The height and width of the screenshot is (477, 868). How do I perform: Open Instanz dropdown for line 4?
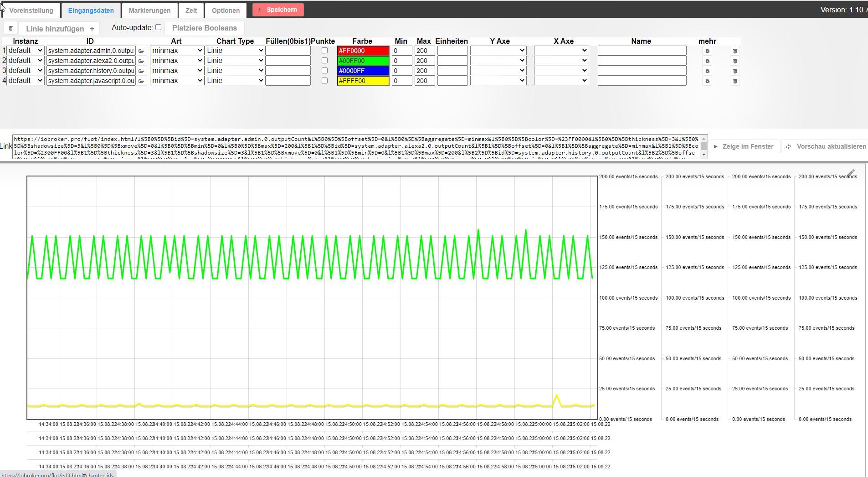click(x=25, y=81)
